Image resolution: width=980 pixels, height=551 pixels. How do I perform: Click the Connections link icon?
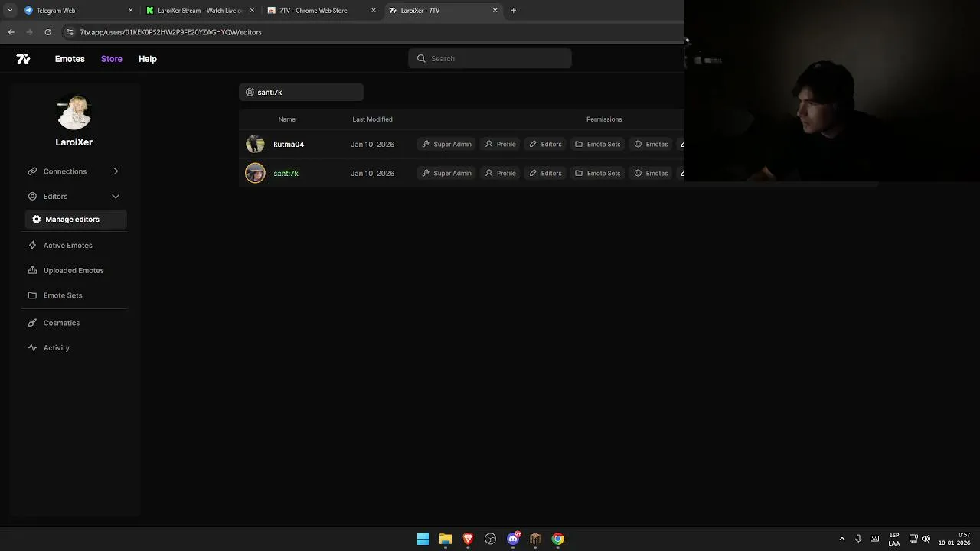click(x=32, y=171)
